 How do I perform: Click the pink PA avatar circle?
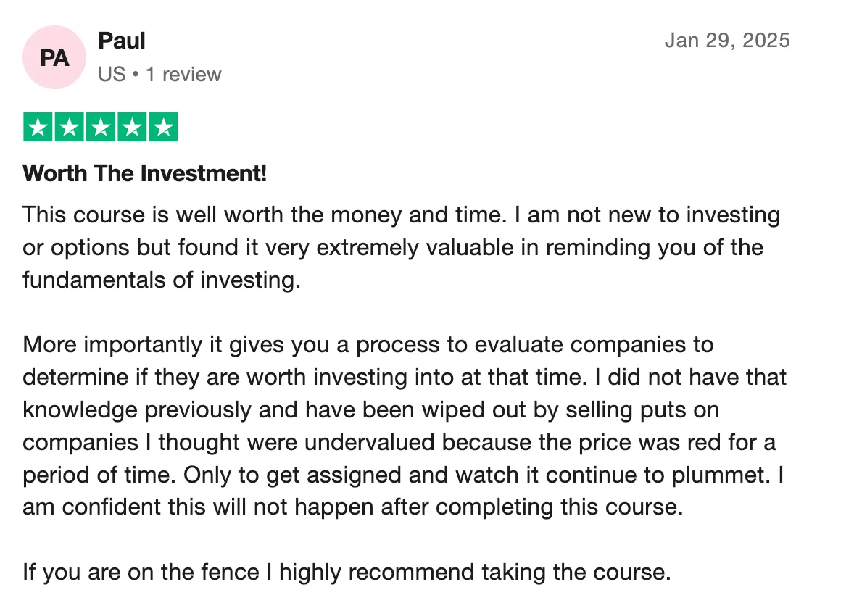pyautogui.click(x=54, y=57)
